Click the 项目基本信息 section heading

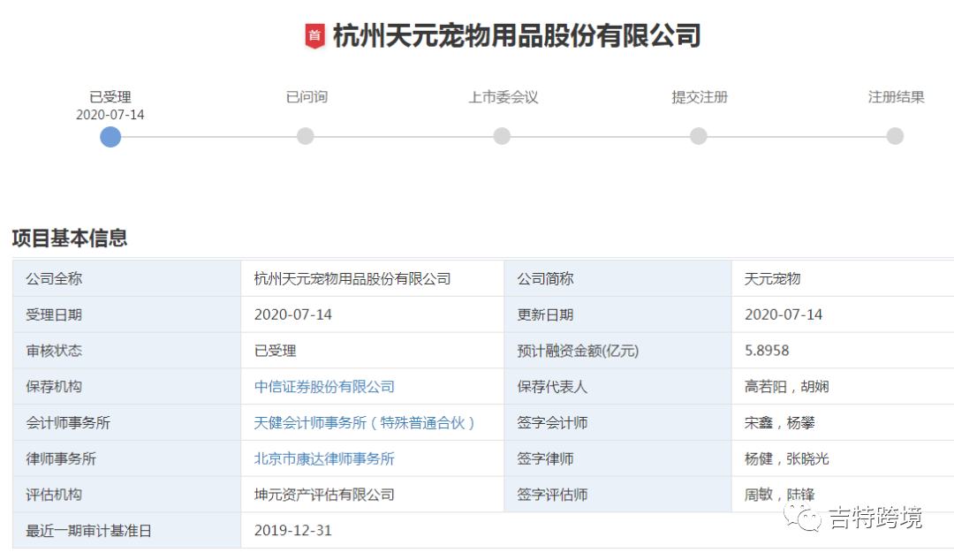[x=66, y=238]
